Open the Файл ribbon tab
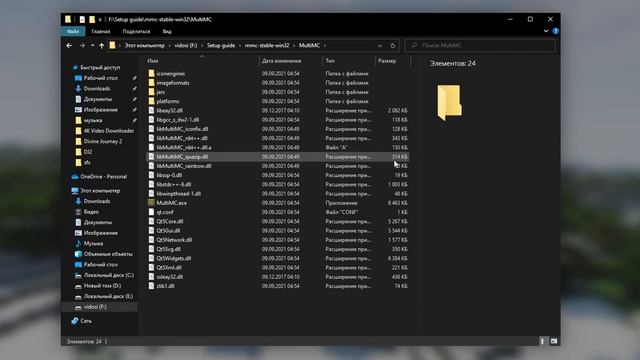Screen dimensions: 640x360 [x=73, y=31]
